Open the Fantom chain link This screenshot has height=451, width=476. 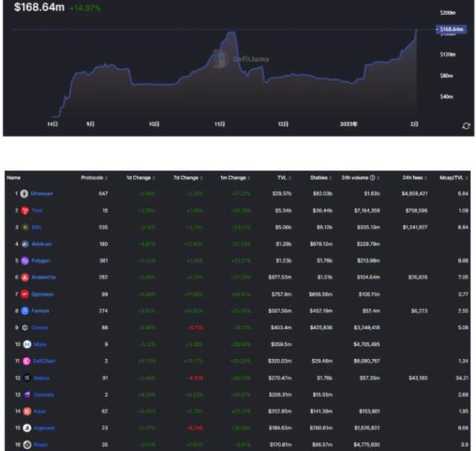tap(39, 311)
